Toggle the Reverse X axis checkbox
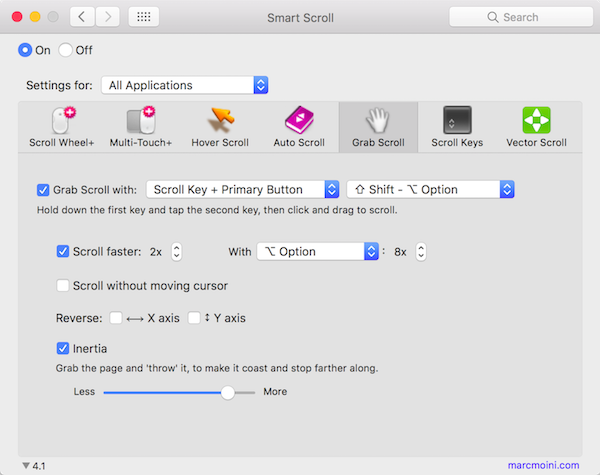This screenshot has height=475, width=600. click(116, 318)
